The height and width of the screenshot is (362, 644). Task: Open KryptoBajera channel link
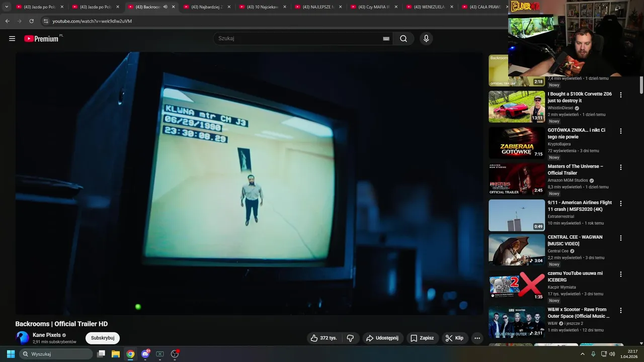pos(559,144)
